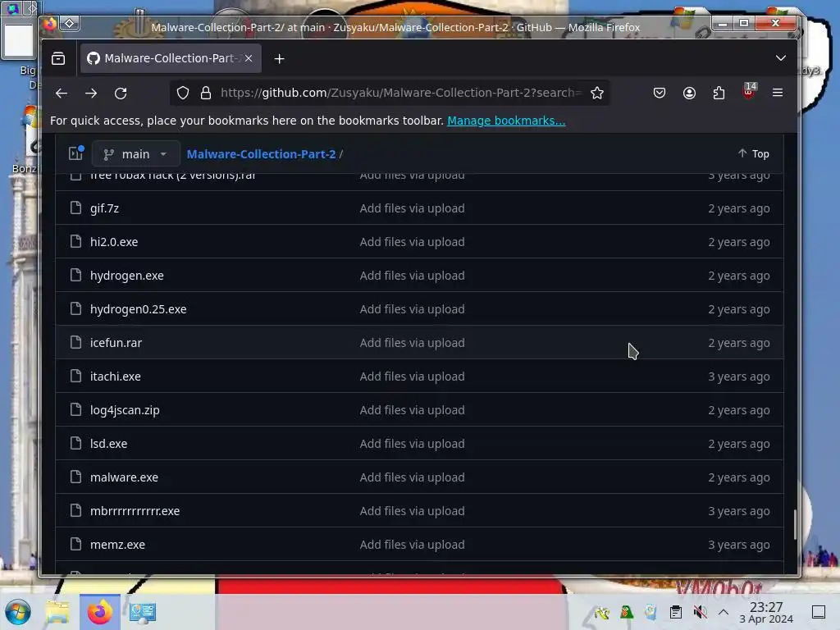The height and width of the screenshot is (630, 840).
Task: Expand the file tree side panel
Action: tap(76, 153)
